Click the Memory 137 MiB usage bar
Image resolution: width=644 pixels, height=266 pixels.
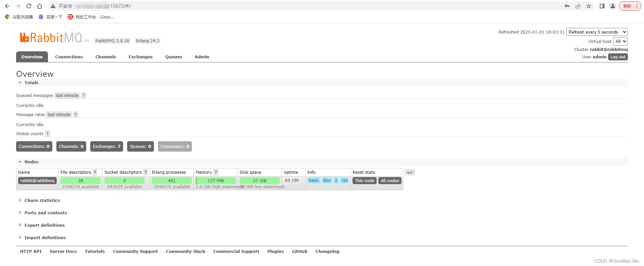[216, 180]
